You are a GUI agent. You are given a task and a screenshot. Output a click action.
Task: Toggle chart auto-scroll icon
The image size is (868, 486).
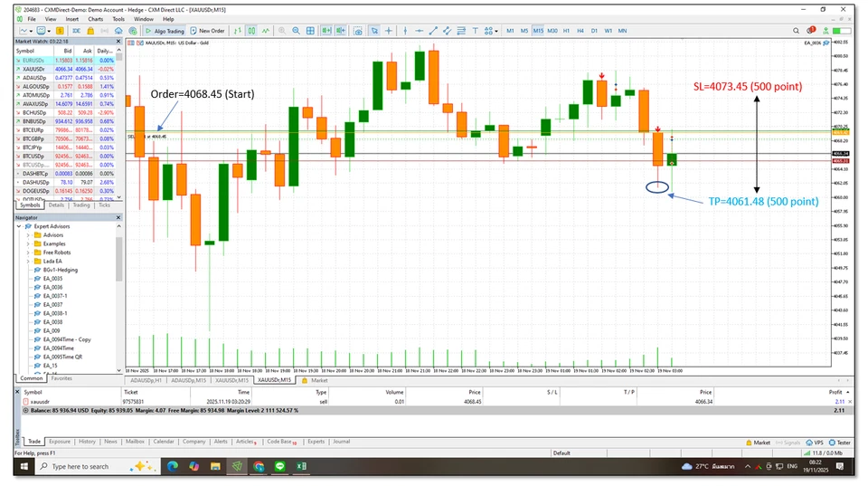click(x=326, y=31)
